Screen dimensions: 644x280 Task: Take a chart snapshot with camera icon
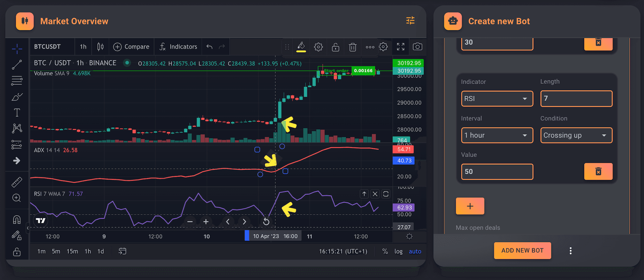pos(417,47)
